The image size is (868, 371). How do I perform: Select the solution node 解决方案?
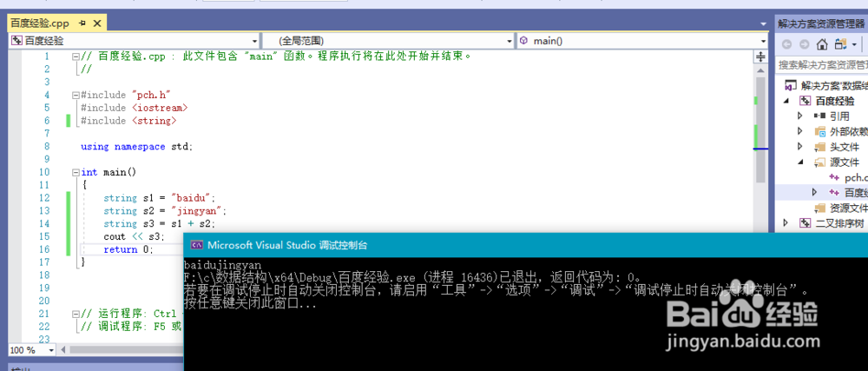(825, 86)
